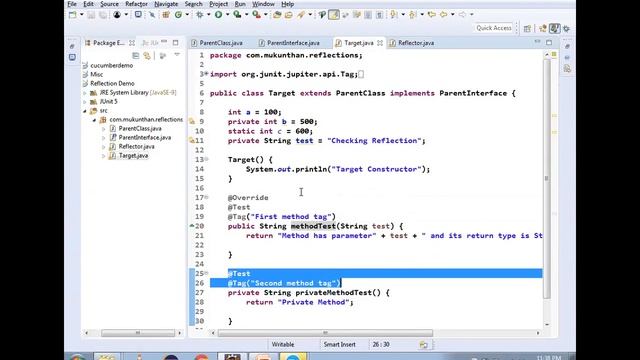Click the New file wizard icon

click(73, 15)
